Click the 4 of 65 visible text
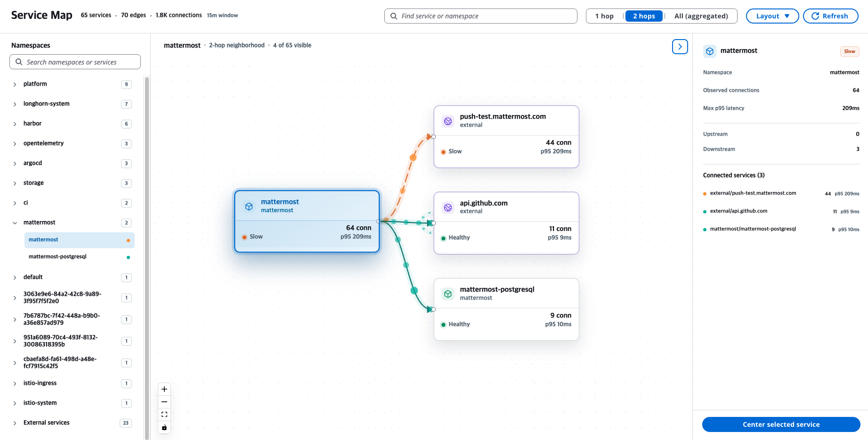 pos(292,45)
